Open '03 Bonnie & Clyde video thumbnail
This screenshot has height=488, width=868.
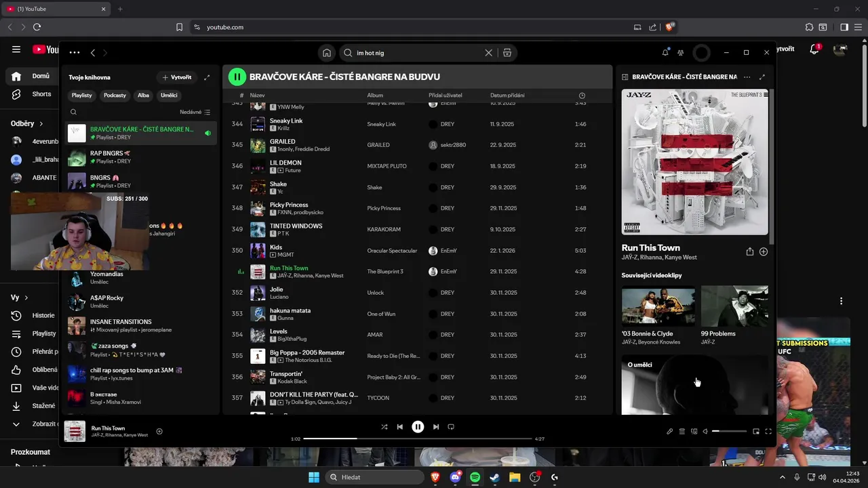pos(658,306)
